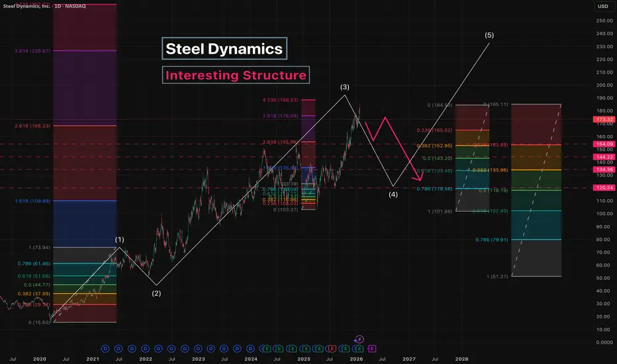Select the 154.09 horizontal line price tag
Viewport: 617px width, 364px height.
coord(604,144)
